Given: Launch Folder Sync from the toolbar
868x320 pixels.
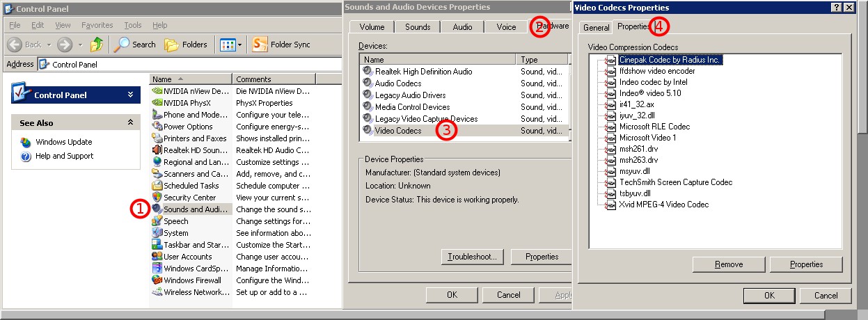Looking at the screenshot, I should [x=281, y=45].
